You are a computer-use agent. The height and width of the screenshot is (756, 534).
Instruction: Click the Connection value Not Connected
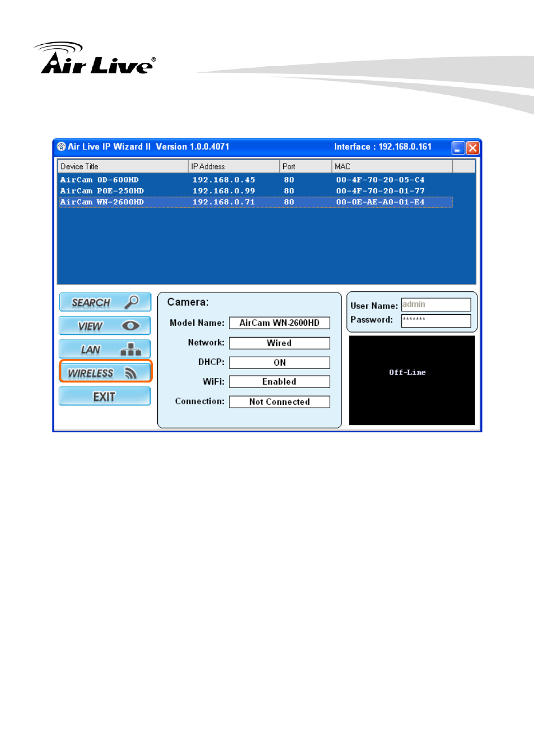point(279,402)
